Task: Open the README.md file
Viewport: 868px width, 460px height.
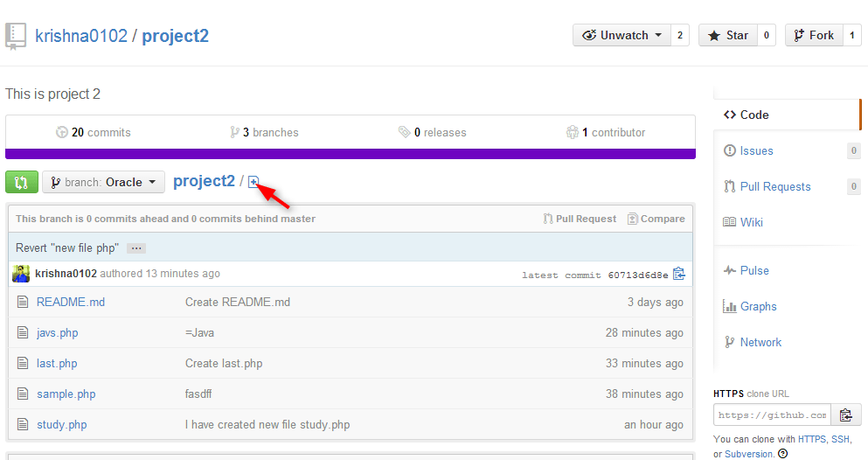Action: 70,303
